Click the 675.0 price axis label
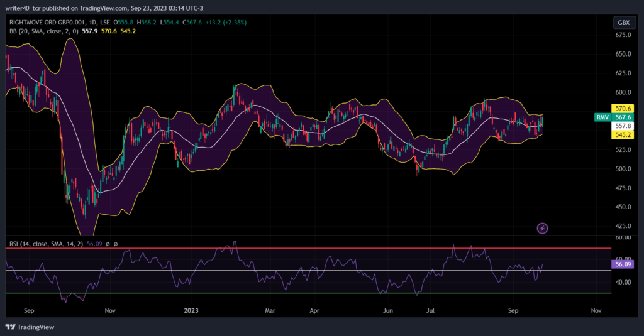 tap(623, 35)
